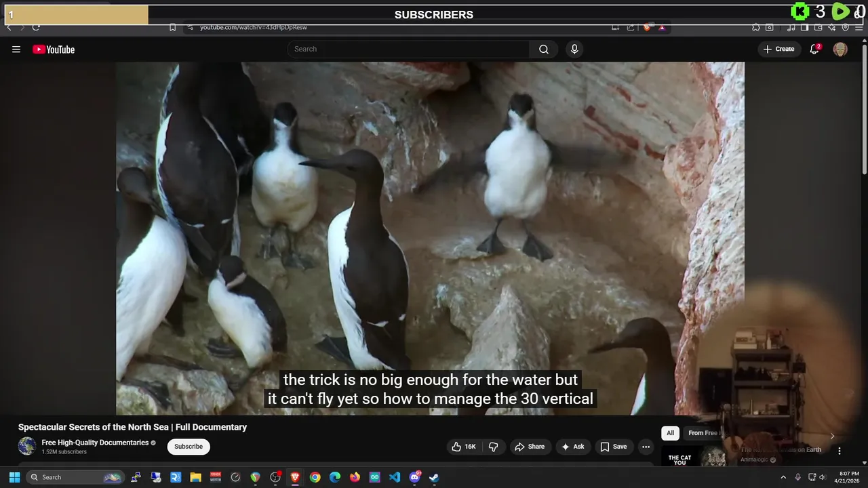Start voice search with microphone icon

[x=574, y=49]
